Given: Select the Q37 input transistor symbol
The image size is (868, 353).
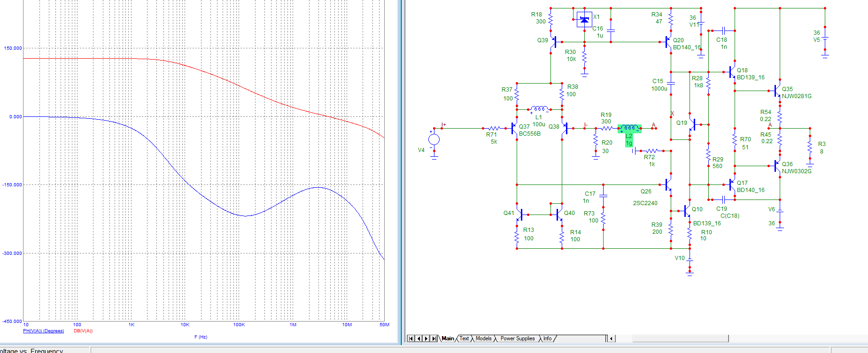Looking at the screenshot, I should [x=514, y=128].
